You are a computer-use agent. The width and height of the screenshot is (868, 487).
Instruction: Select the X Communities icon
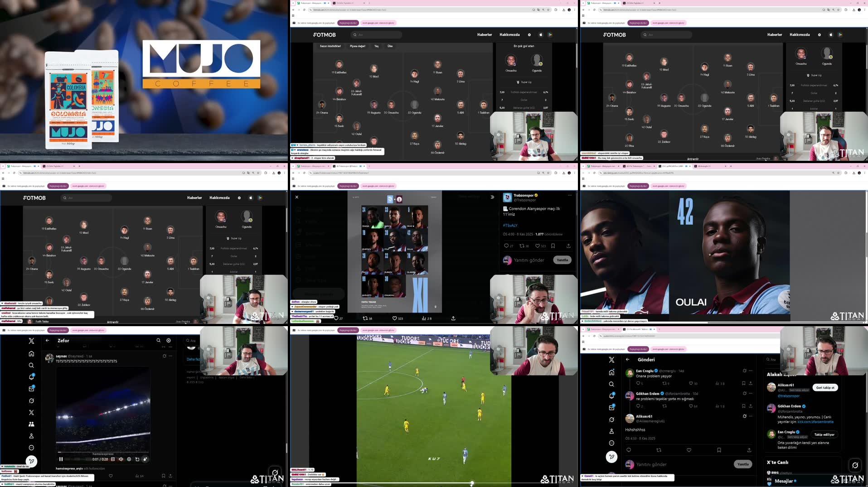31,424
